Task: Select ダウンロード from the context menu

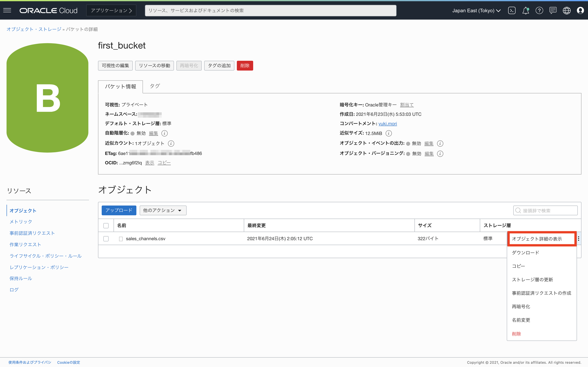Action: pos(525,253)
